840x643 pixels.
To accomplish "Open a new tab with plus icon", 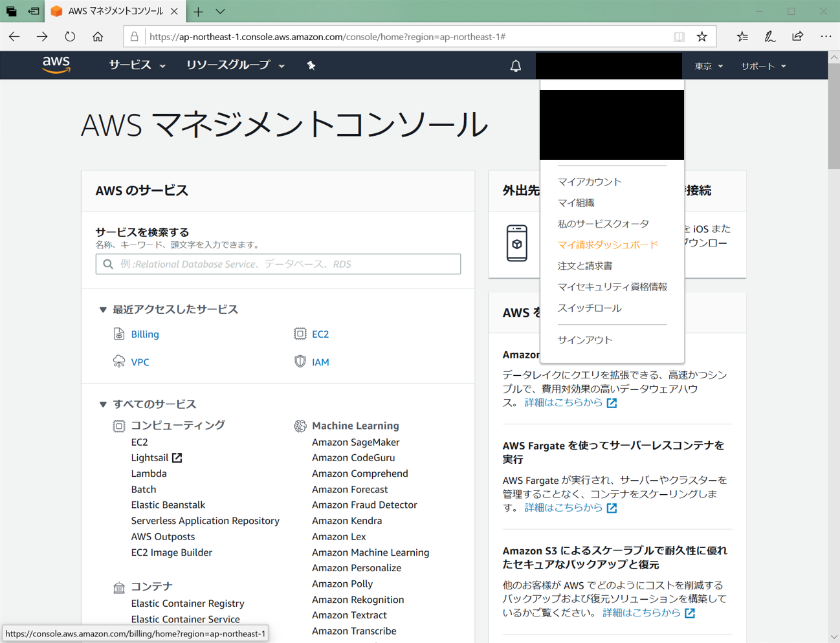I will tap(199, 12).
